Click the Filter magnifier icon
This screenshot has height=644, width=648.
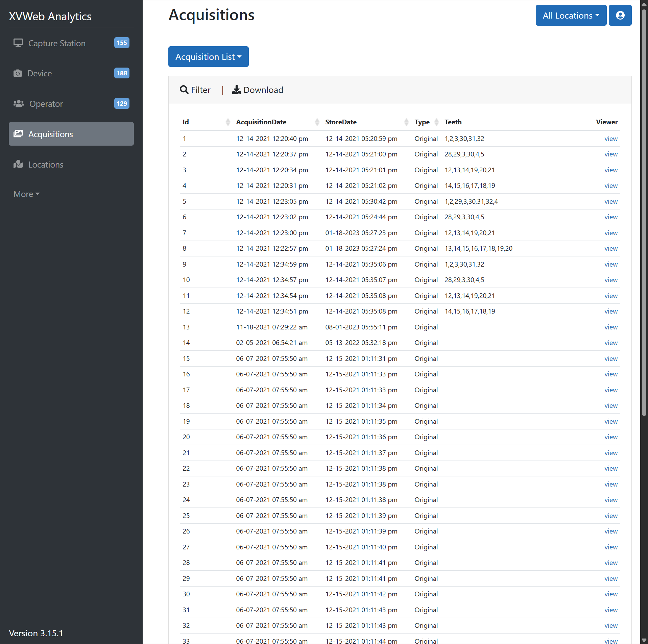click(184, 90)
